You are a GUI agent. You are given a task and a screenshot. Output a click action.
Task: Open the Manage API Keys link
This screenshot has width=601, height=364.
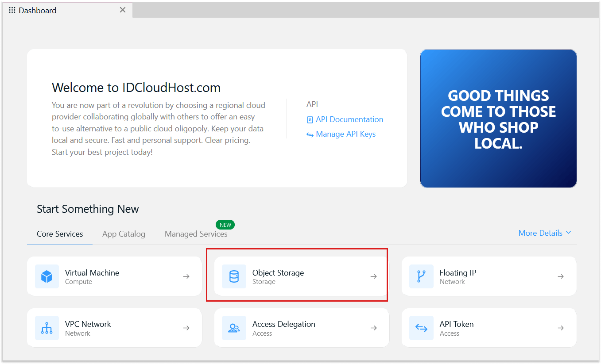(x=345, y=134)
